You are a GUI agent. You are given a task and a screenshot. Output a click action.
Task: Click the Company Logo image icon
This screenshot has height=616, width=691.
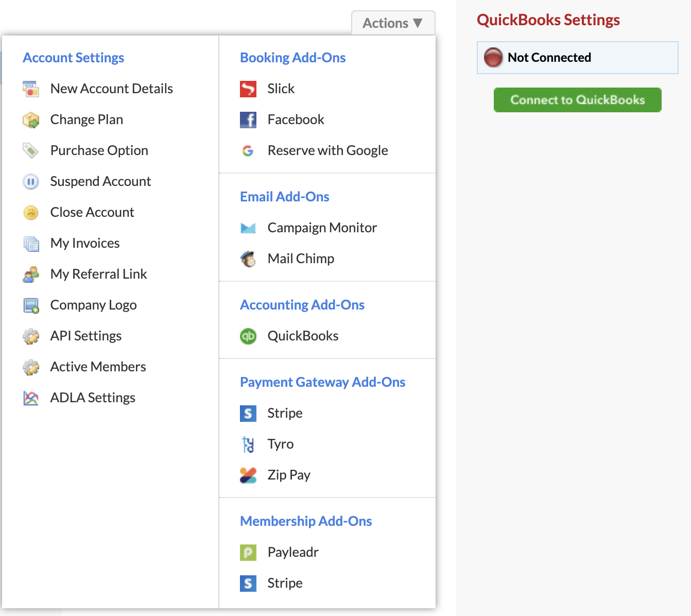(x=31, y=305)
